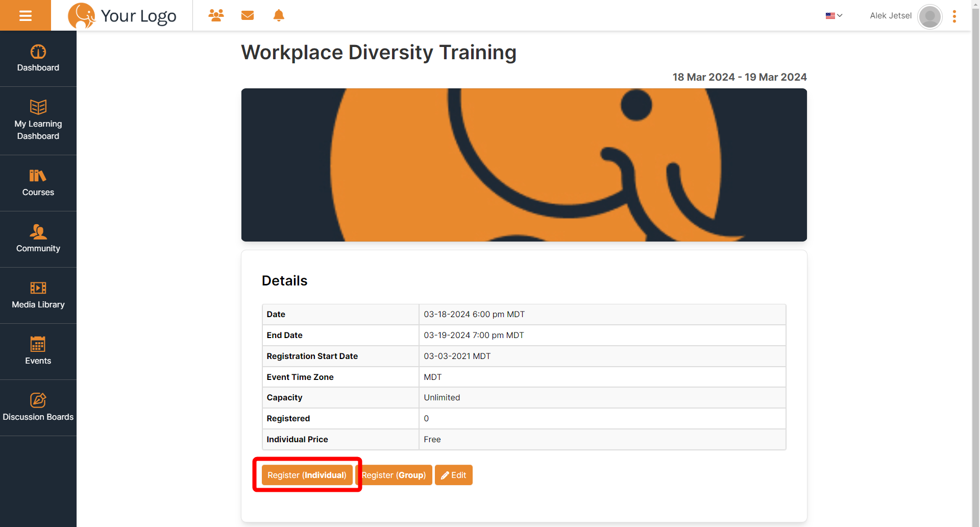
Task: Click the Workplace Diversity Training title
Action: (x=379, y=52)
